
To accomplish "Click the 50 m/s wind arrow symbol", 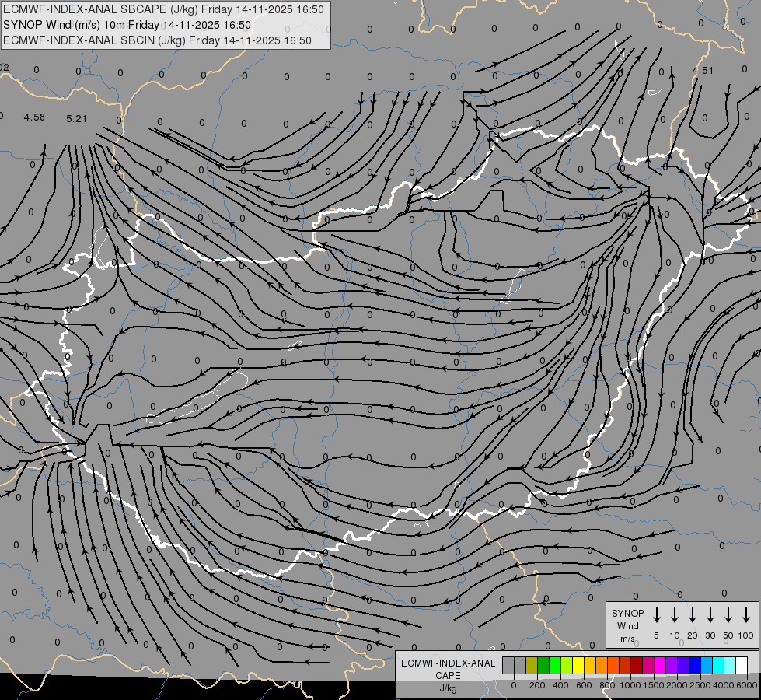I will [728, 615].
